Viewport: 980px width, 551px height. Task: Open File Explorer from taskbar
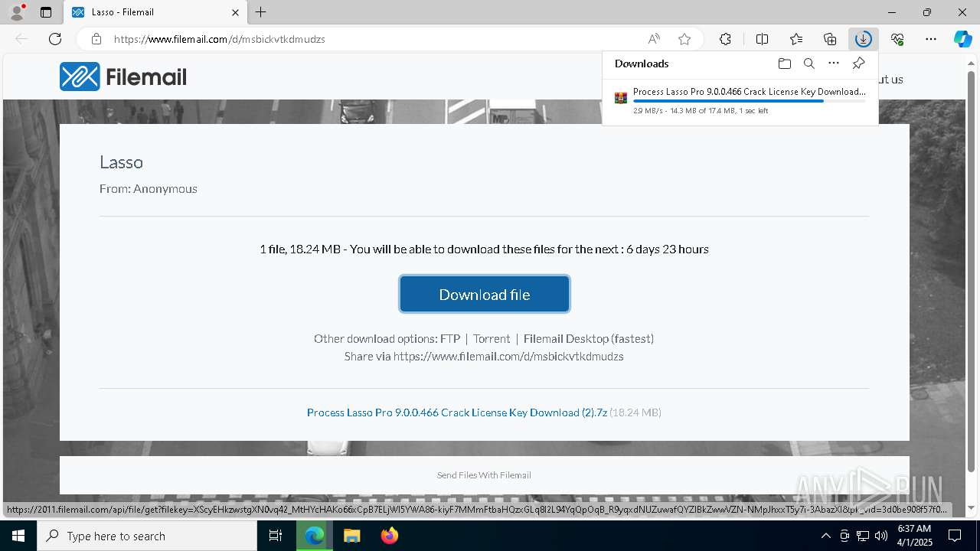coord(352,536)
